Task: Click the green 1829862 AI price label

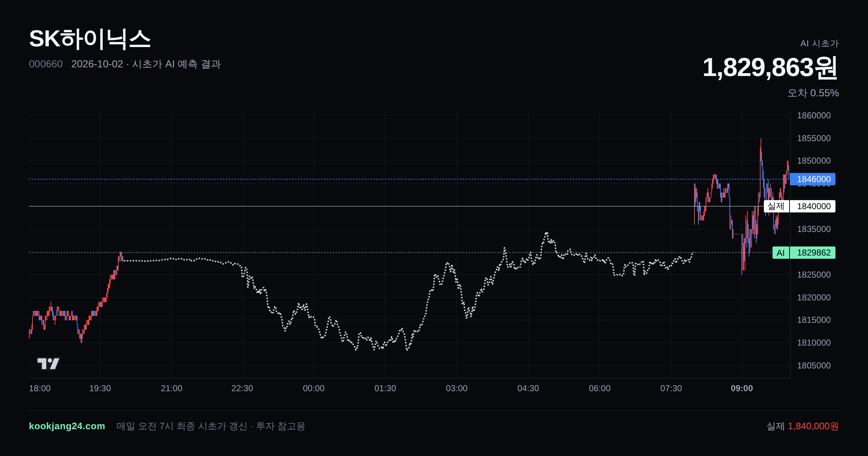Action: point(813,253)
